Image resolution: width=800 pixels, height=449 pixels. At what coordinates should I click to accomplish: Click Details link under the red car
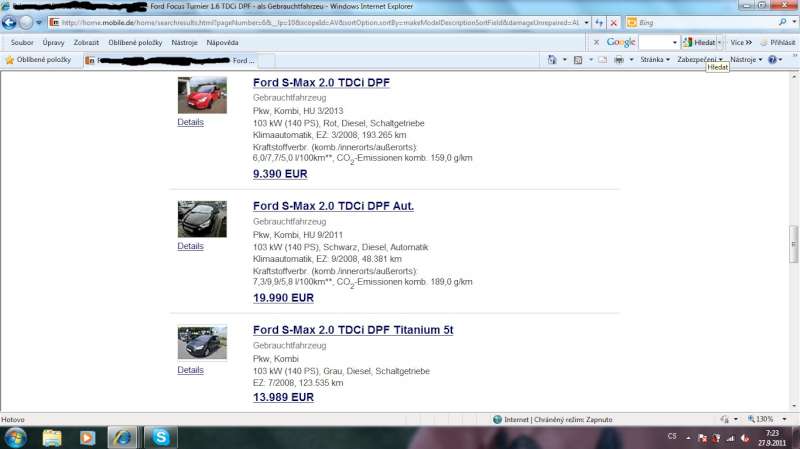coord(190,122)
